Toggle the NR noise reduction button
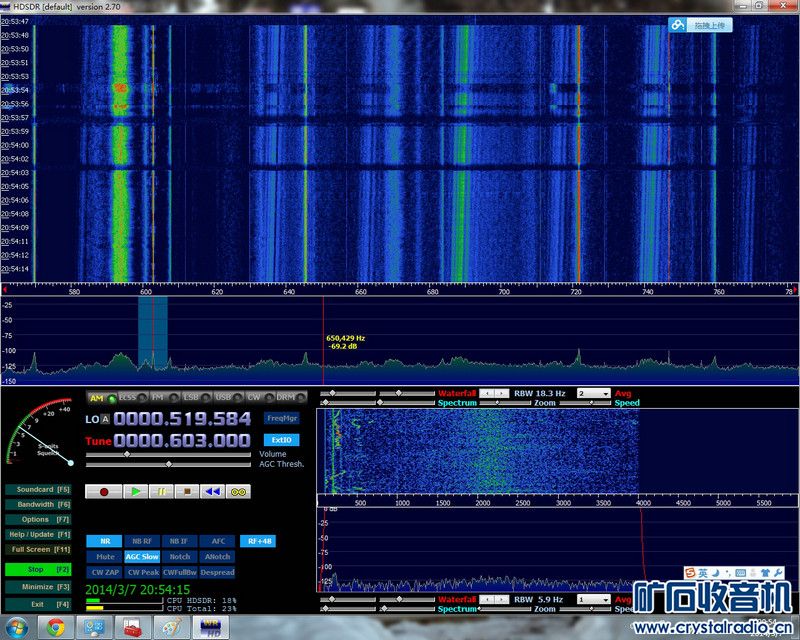 pos(105,541)
